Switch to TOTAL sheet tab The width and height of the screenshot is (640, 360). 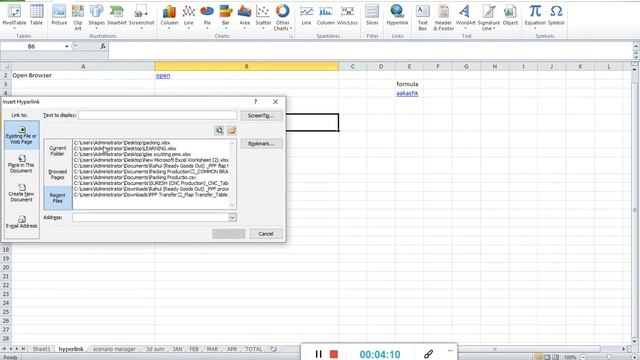coord(253,349)
